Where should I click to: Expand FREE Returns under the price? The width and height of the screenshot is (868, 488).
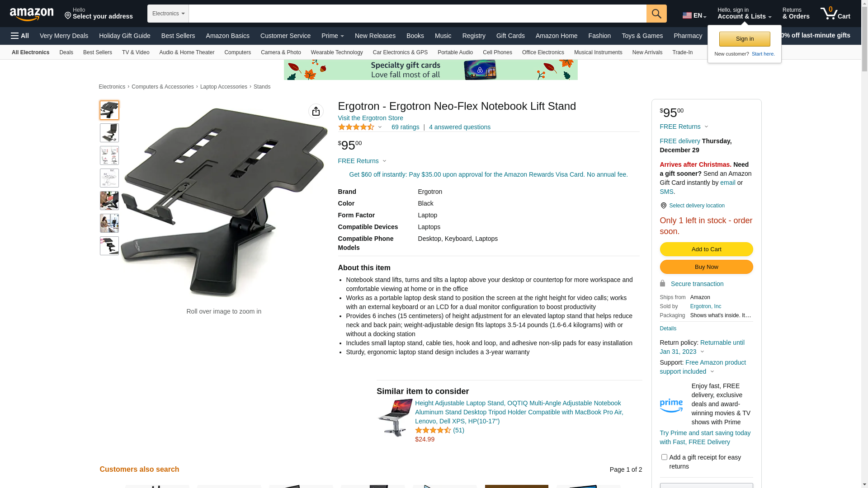[x=362, y=161]
